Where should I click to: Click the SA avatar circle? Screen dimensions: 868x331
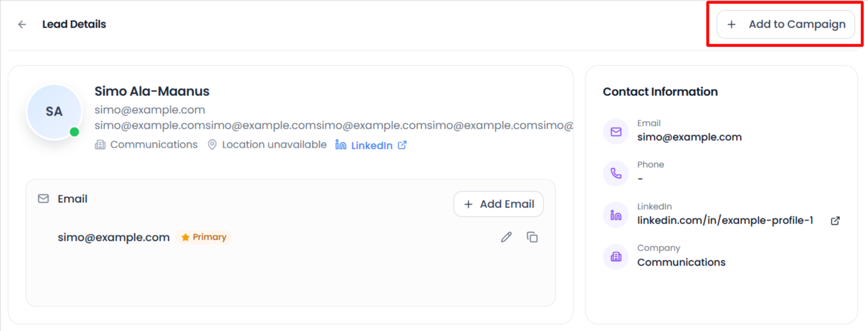coord(54,112)
